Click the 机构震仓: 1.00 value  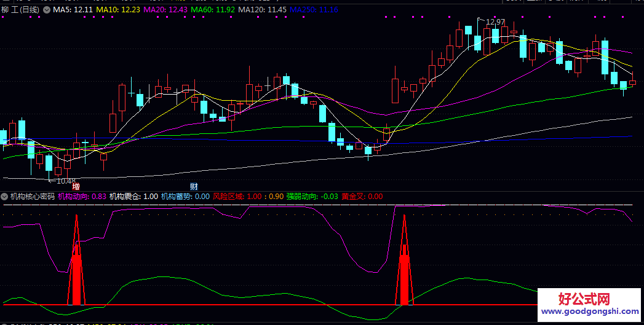tap(133, 197)
